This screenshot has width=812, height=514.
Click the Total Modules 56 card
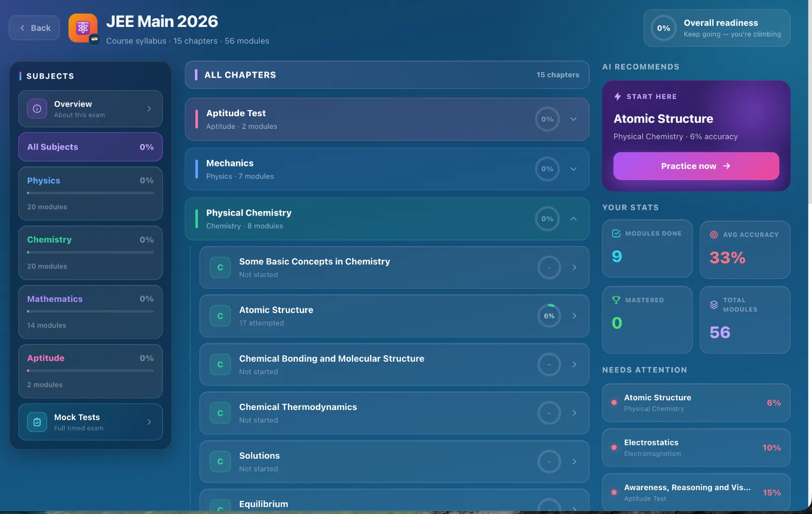tap(745, 320)
